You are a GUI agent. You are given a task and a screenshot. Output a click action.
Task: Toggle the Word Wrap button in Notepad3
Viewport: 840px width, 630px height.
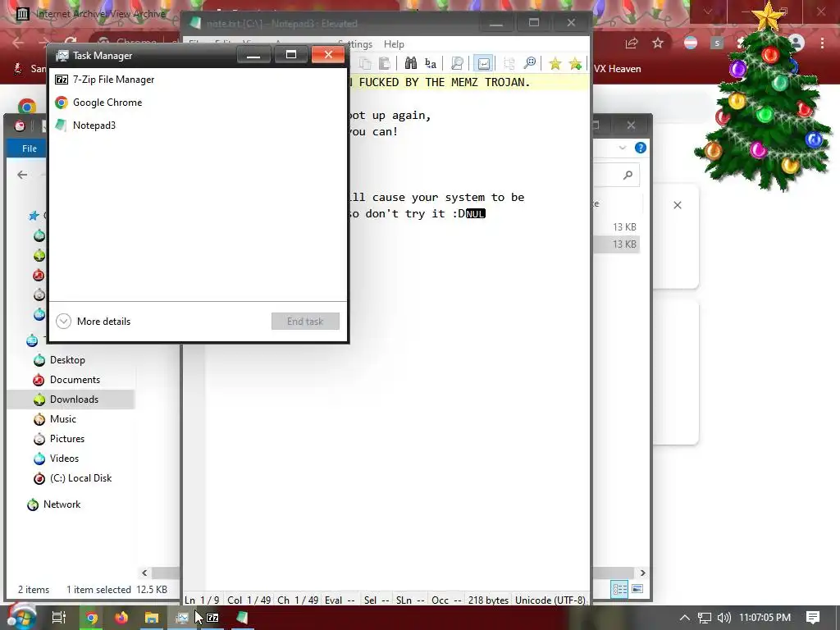(483, 63)
